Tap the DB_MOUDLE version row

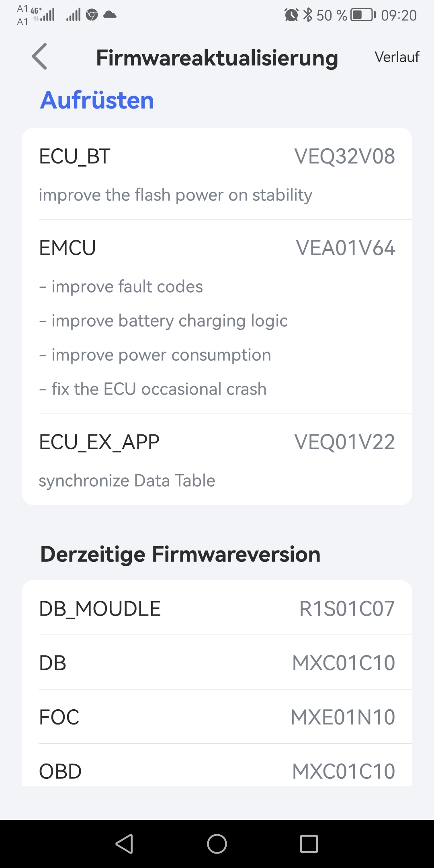coord(217,608)
